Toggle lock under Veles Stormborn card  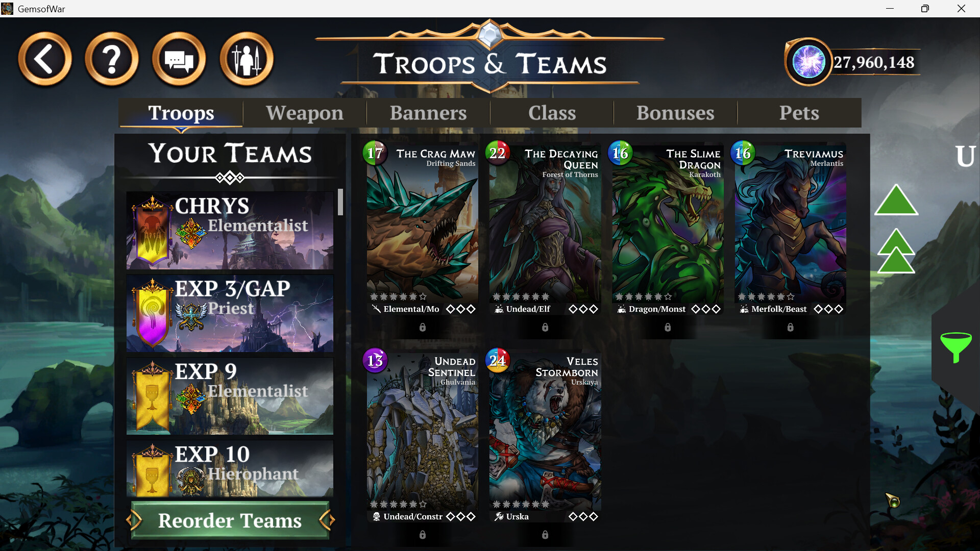(545, 535)
